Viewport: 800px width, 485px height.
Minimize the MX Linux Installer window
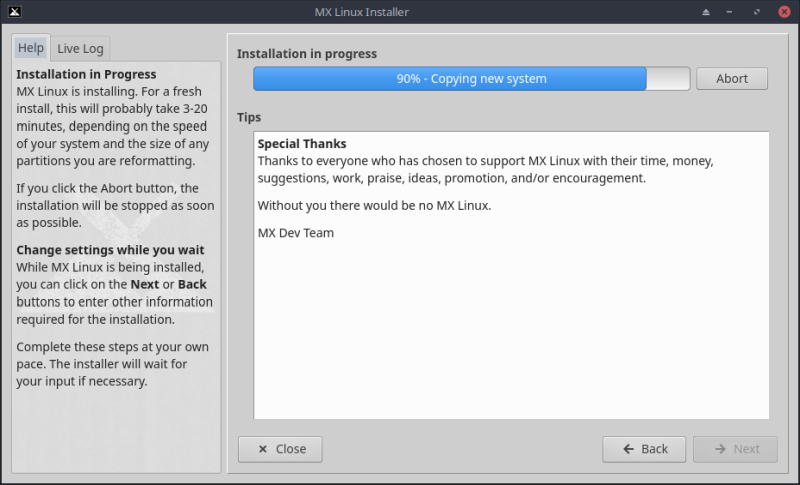point(730,12)
